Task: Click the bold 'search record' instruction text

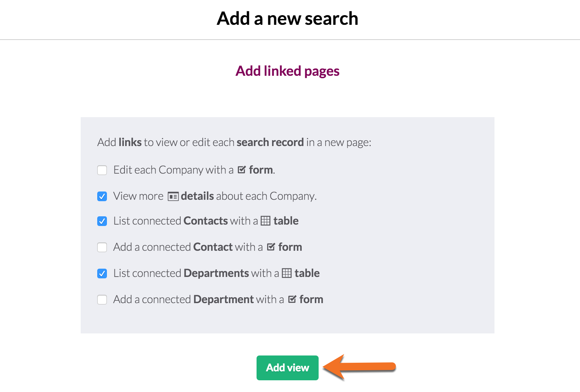Action: (x=270, y=142)
